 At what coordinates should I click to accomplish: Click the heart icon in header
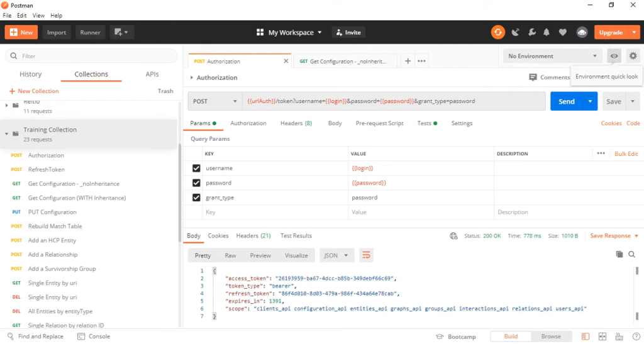[x=563, y=33]
